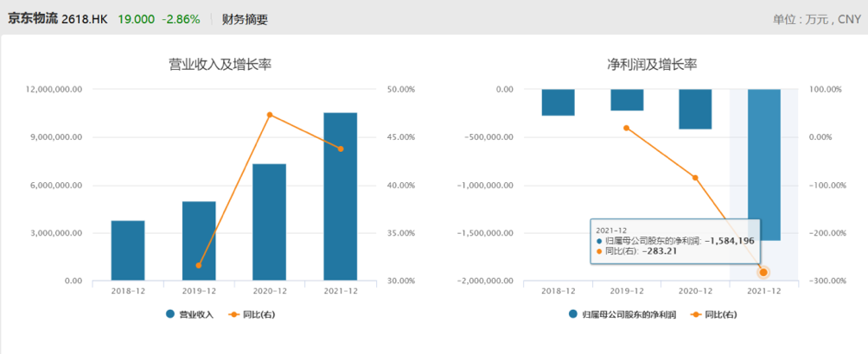Click the 2618.HK stock code
The height and width of the screenshot is (354, 868).
click(x=85, y=18)
